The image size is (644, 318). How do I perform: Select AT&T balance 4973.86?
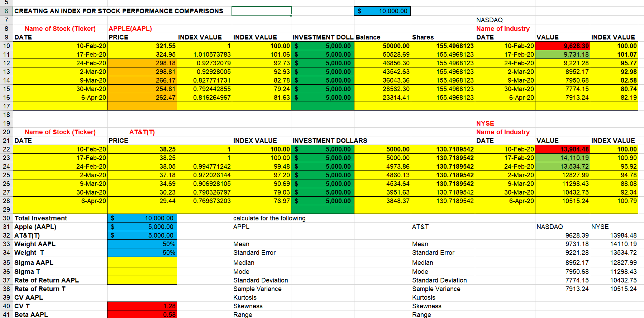click(x=382, y=167)
